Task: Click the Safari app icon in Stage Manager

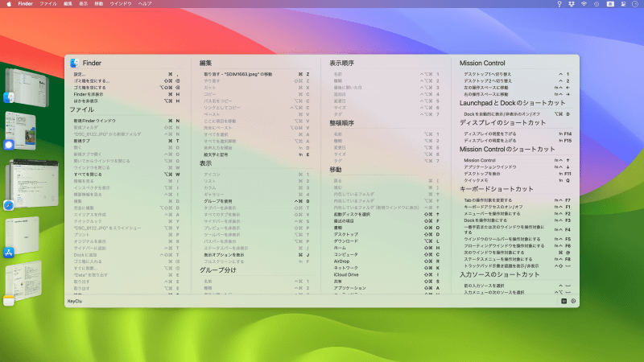Action: point(9,205)
